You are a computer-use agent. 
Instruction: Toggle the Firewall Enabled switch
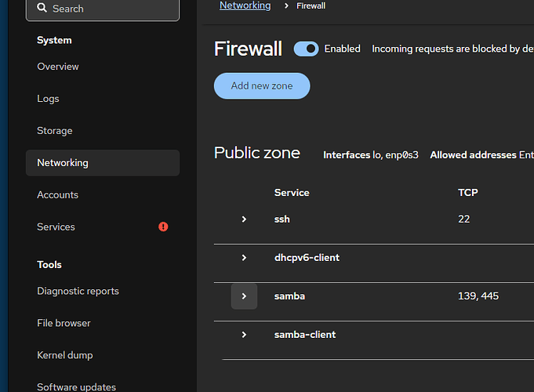(x=306, y=49)
